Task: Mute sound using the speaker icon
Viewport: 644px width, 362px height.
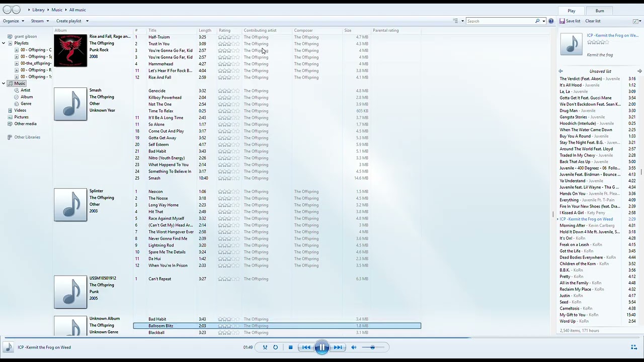Action: pos(354,347)
